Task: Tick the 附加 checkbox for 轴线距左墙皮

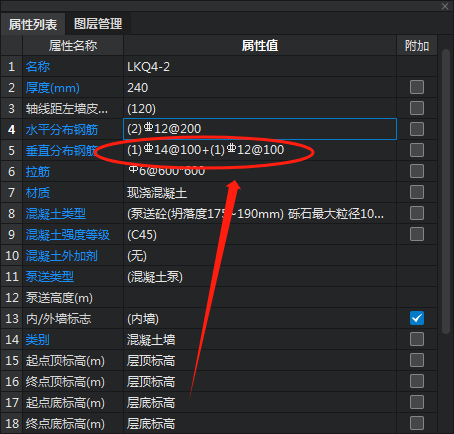Action: pyautogui.click(x=417, y=108)
